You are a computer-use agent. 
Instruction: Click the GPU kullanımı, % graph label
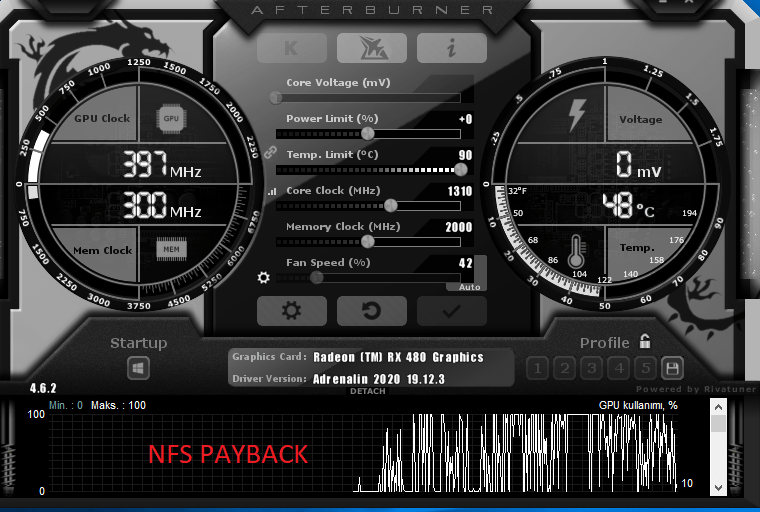click(x=638, y=405)
